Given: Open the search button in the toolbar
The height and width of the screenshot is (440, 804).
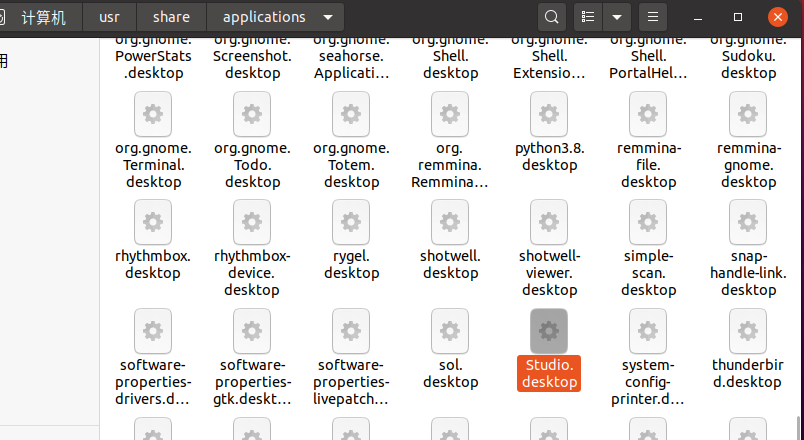Looking at the screenshot, I should click(552, 17).
